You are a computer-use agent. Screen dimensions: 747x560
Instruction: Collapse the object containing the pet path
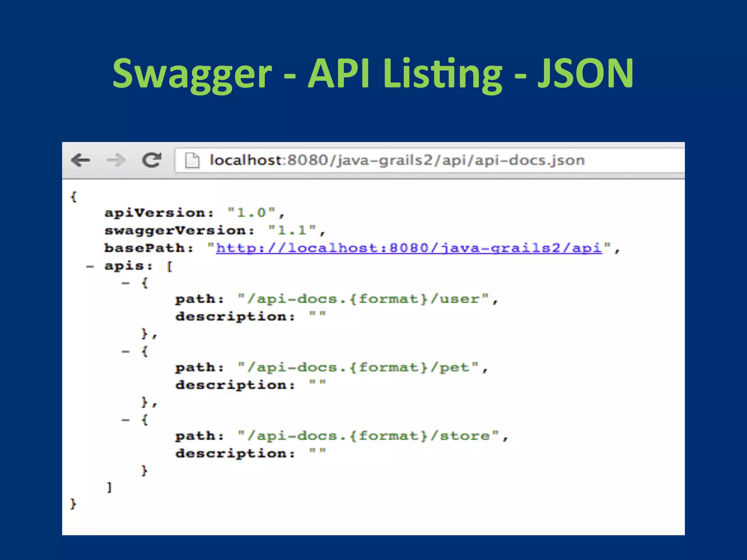(x=125, y=352)
